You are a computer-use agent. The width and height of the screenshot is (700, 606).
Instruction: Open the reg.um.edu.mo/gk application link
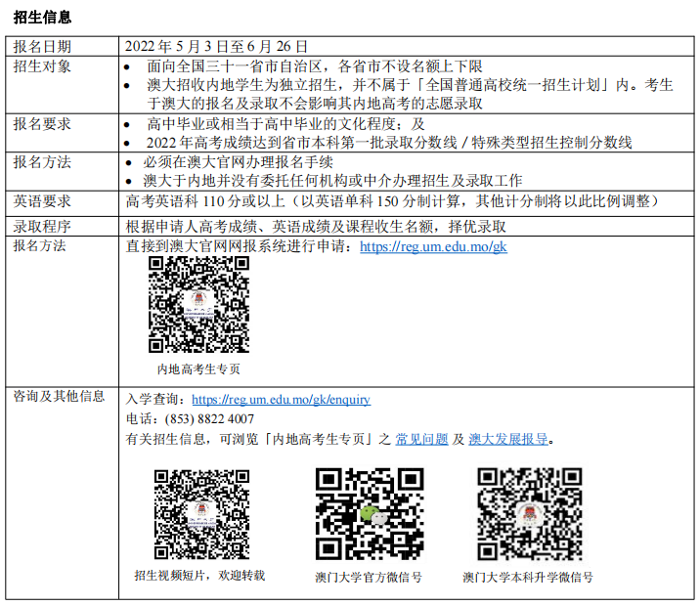433,246
